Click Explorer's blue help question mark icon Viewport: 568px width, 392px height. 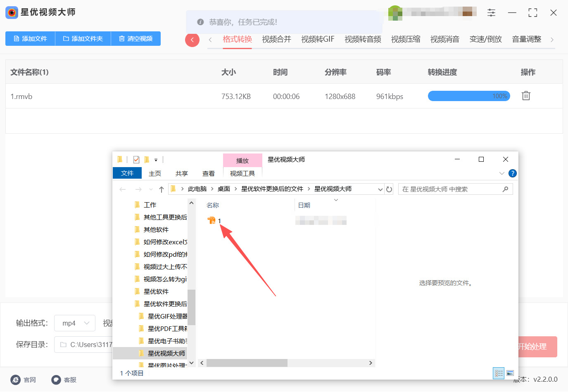(x=513, y=173)
